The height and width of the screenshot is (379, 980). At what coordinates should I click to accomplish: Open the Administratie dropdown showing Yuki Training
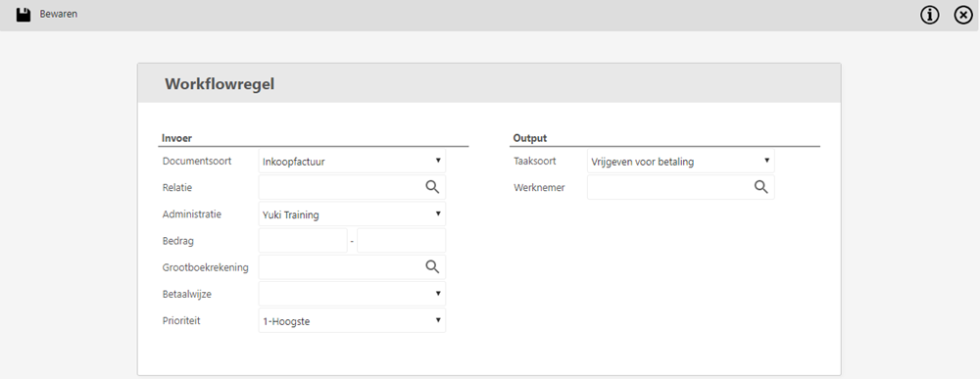[352, 214]
